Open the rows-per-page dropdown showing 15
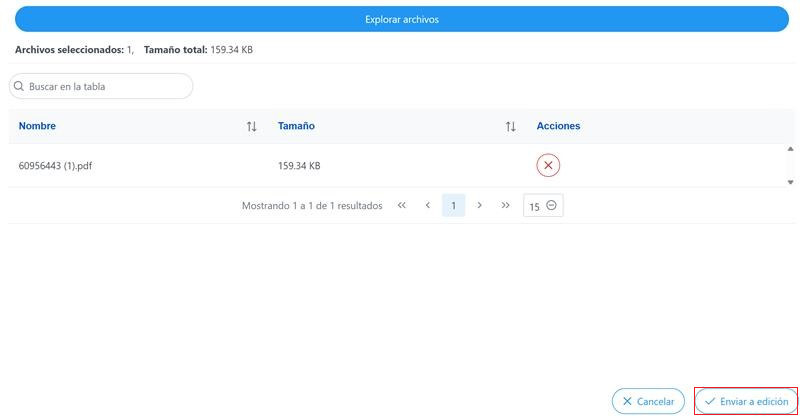The height and width of the screenshot is (420, 800). pos(543,206)
